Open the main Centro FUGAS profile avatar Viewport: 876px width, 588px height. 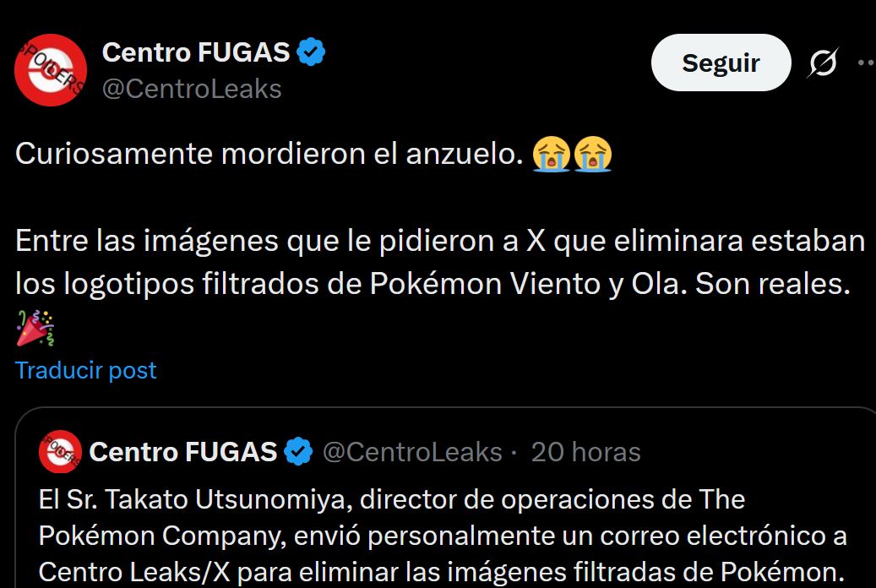[51, 70]
